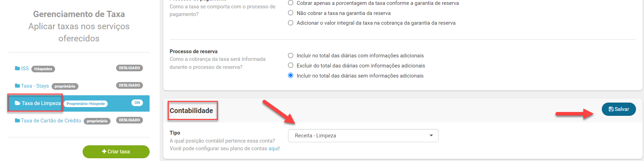Toggle DESLIGADO switch for Taxa de Cartão de Crédito
The width and height of the screenshot is (644, 161).
click(x=129, y=120)
